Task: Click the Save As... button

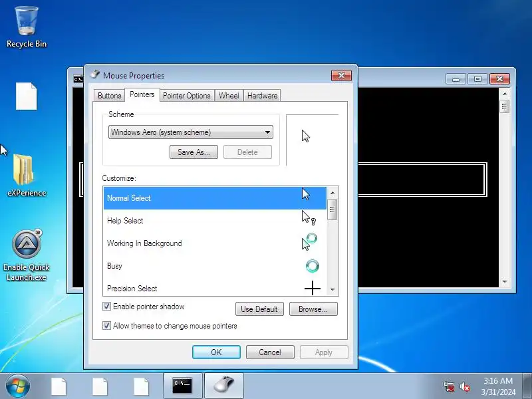Action: (x=194, y=152)
